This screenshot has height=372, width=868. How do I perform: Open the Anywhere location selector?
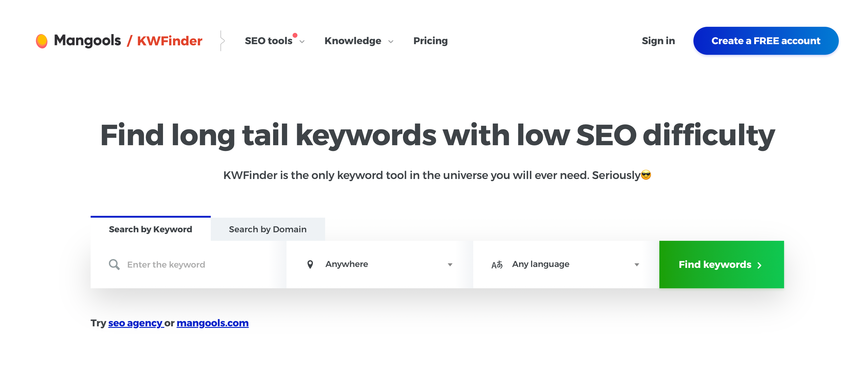tap(381, 264)
